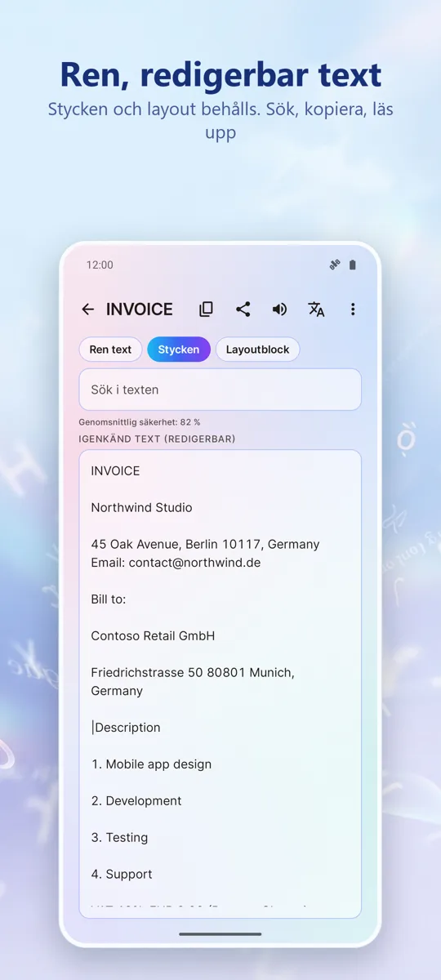Open the three-dot overflow menu

click(x=353, y=309)
